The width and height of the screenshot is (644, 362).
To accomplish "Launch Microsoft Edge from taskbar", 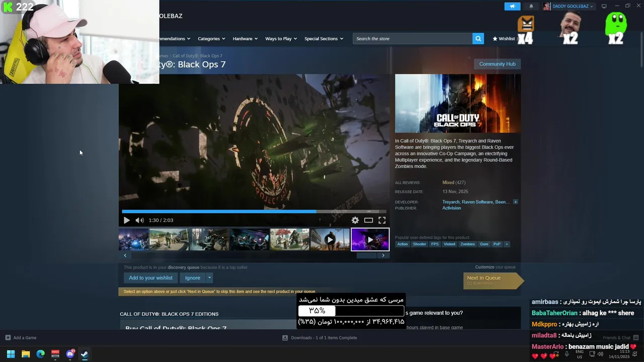I will coord(40,354).
